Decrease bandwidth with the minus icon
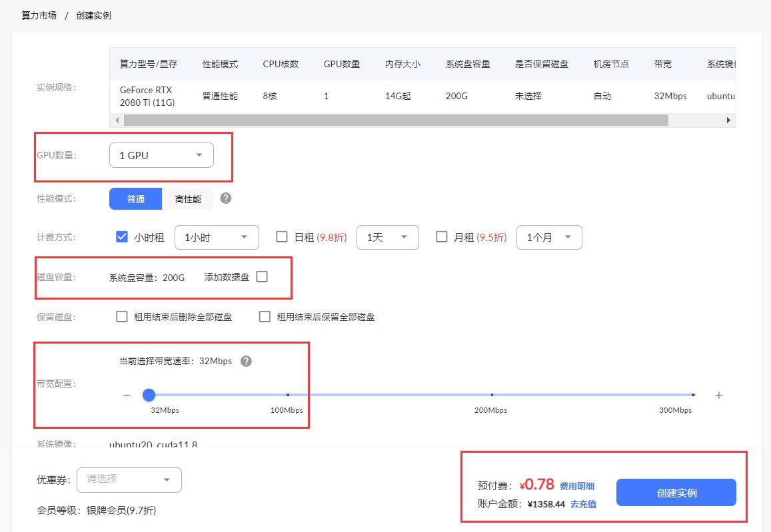The height and width of the screenshot is (532, 771). 127,396
